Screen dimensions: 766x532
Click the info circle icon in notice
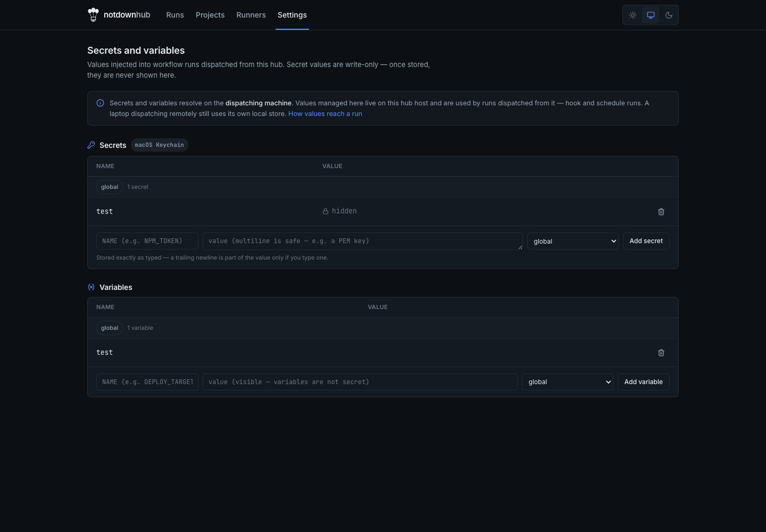(x=100, y=103)
